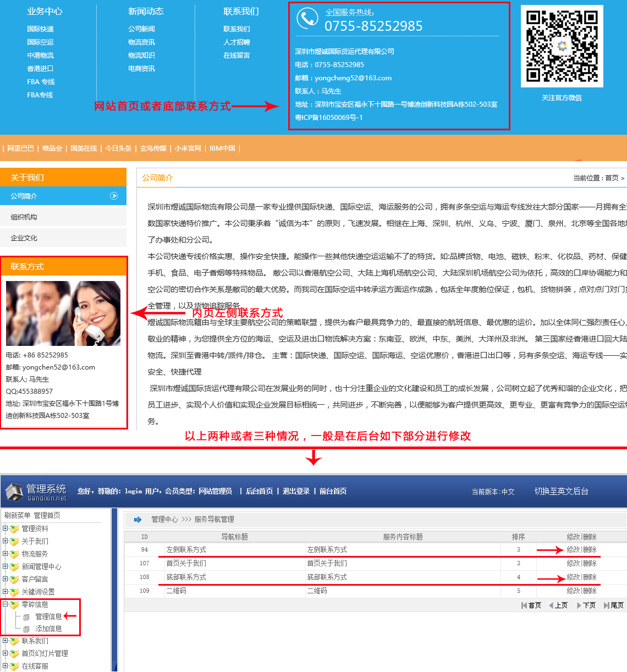627x672 pixels.
Task: Click the 管理系统 cube logo
Action: tap(14, 492)
